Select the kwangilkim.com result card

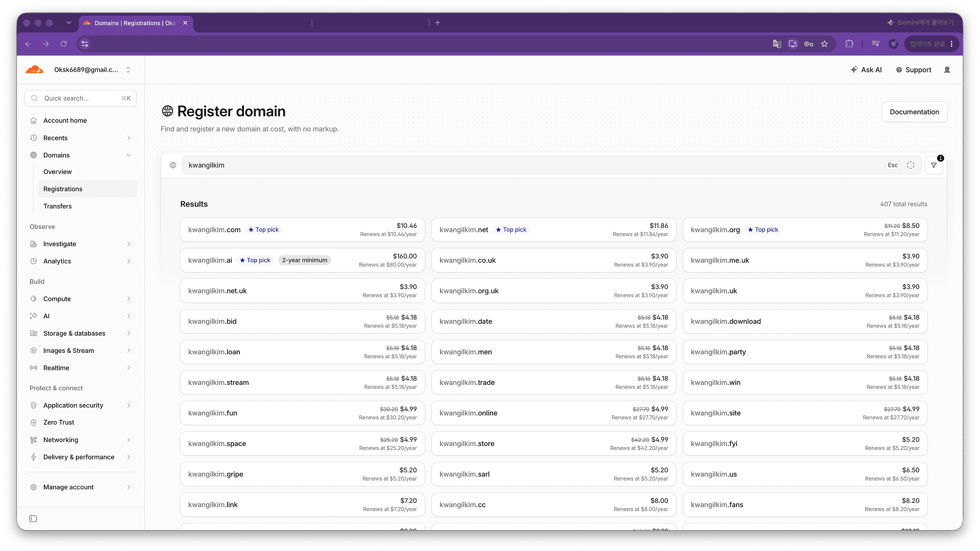pos(302,229)
